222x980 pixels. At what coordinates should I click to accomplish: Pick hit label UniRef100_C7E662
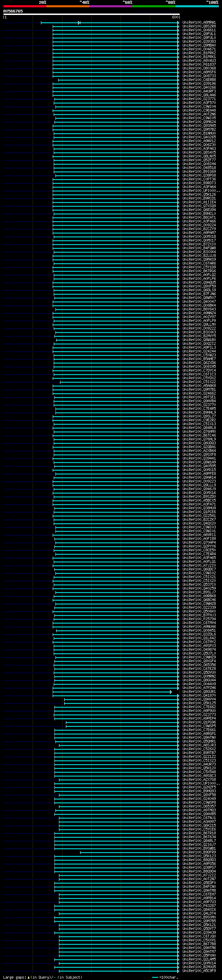pos(199,707)
